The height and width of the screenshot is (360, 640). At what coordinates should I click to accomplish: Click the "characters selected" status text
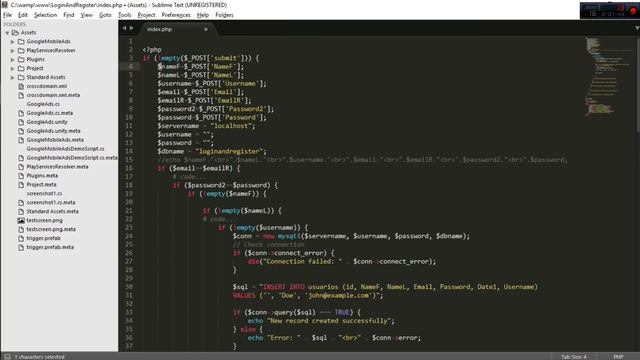[x=40, y=357]
